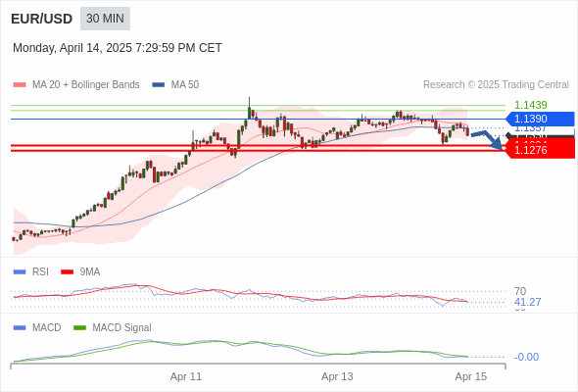Toggle the MA 50 legend entry
The image size is (578, 392).
(x=175, y=85)
